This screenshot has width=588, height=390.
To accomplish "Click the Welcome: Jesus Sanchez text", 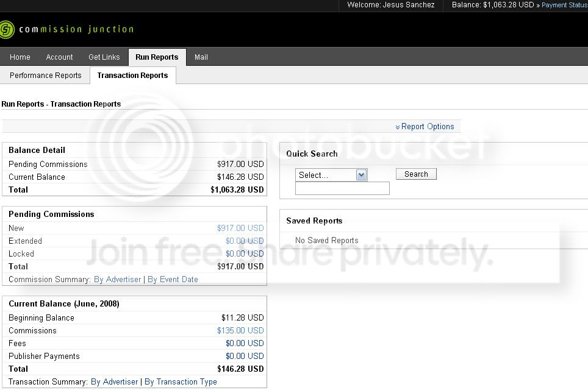I will click(391, 5).
